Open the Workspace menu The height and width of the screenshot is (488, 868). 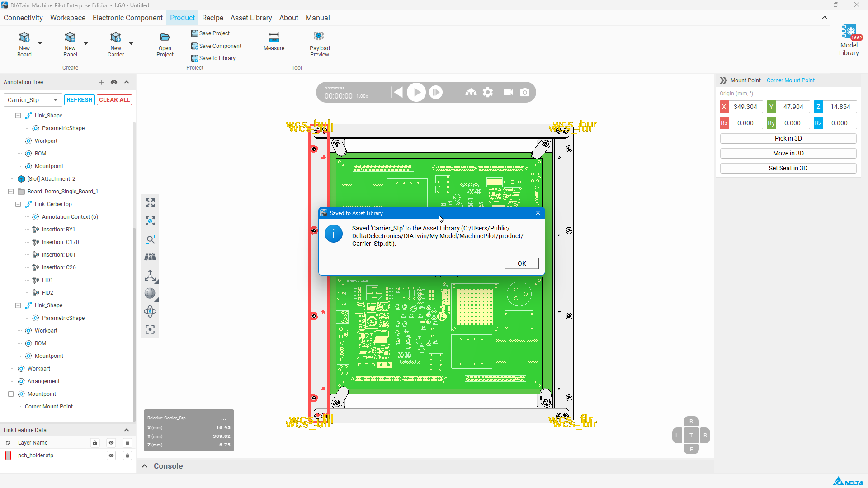(x=68, y=18)
